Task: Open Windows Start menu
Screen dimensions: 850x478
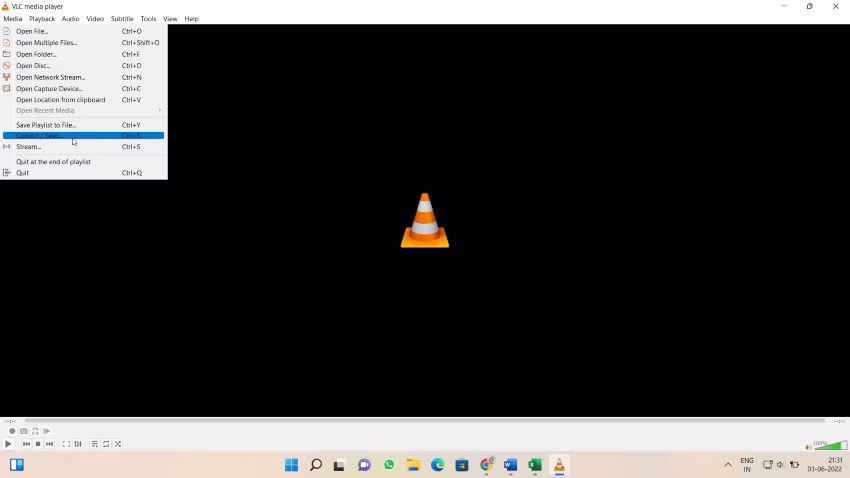Action: [x=292, y=465]
